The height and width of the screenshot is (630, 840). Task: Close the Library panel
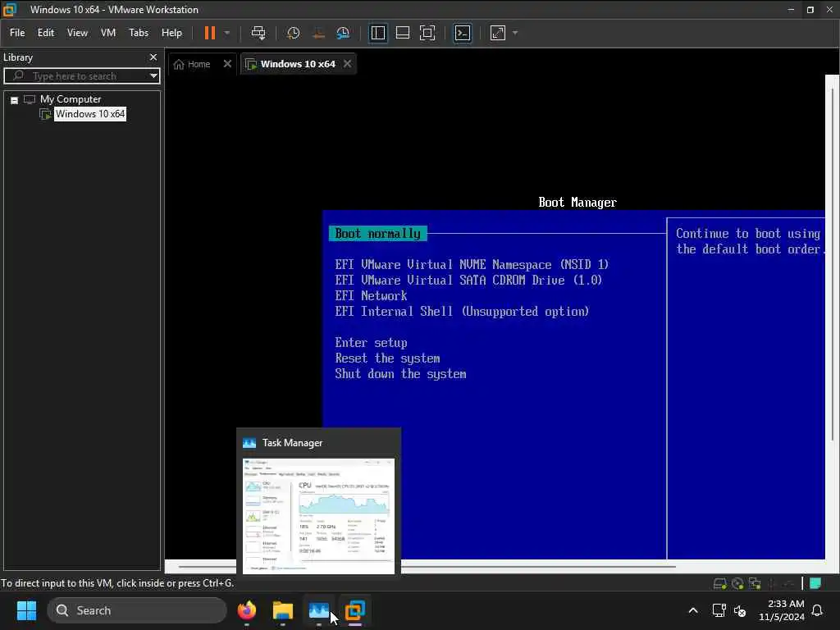coord(153,57)
